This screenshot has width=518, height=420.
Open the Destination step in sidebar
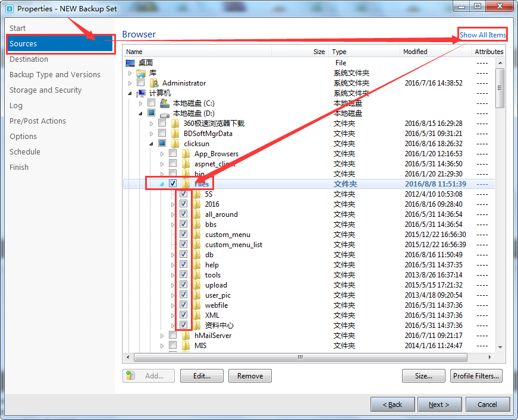tap(29, 59)
